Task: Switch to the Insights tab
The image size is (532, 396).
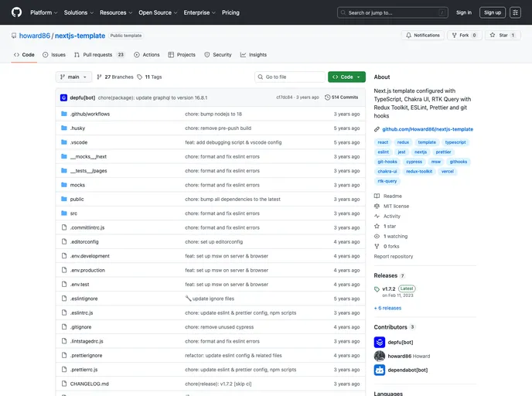Action: click(254, 55)
